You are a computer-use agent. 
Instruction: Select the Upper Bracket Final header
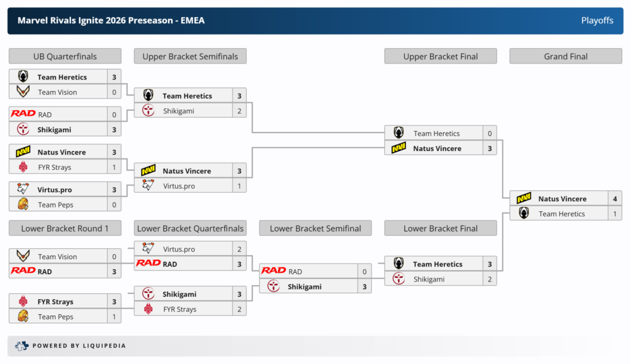click(x=441, y=57)
